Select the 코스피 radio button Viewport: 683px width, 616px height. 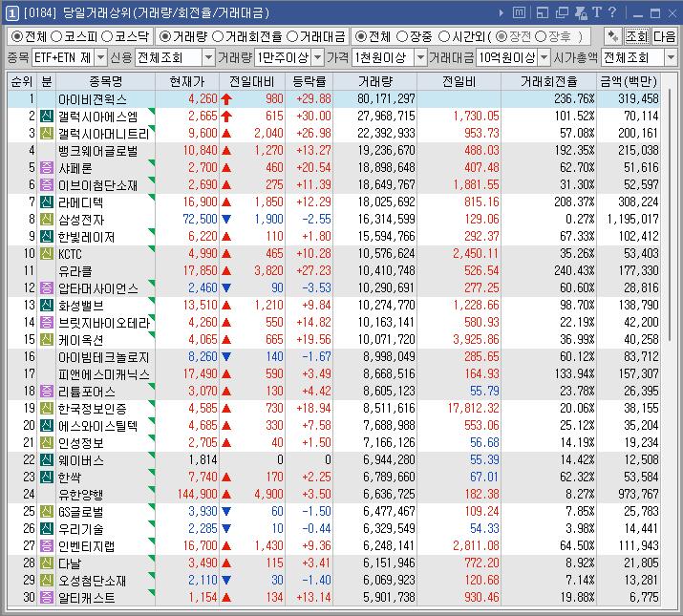click(56, 36)
